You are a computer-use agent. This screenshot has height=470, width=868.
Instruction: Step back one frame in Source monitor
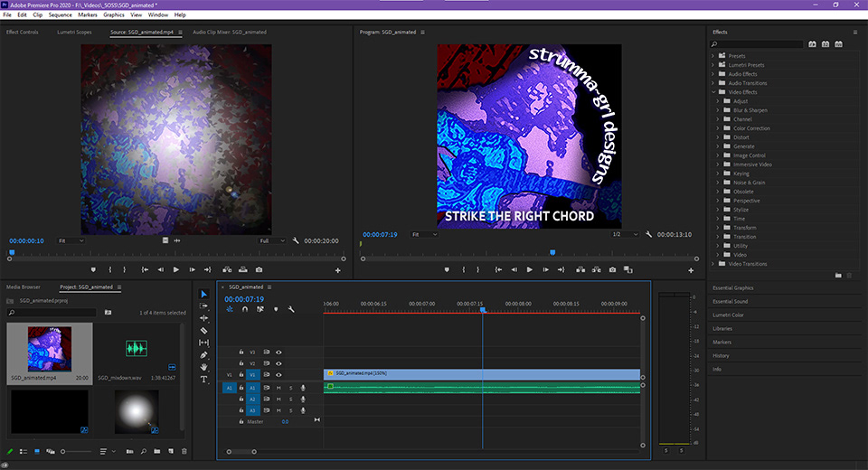click(x=161, y=269)
